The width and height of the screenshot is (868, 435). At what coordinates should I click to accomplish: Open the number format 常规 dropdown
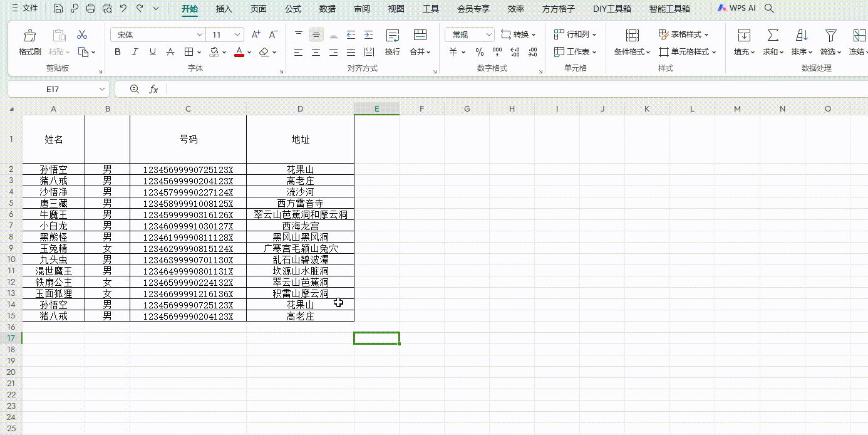[488, 35]
